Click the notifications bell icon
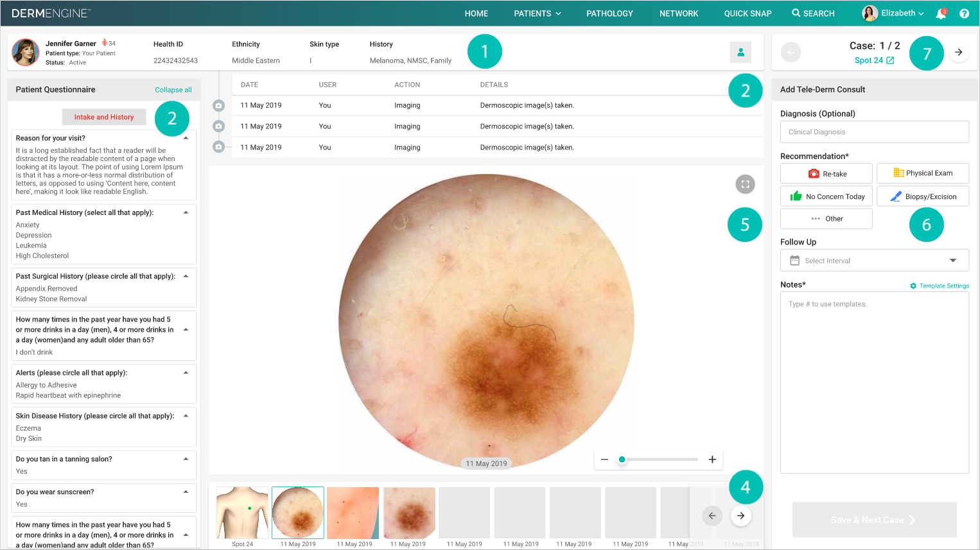Screen dimensions: 980x550 click(x=940, y=13)
